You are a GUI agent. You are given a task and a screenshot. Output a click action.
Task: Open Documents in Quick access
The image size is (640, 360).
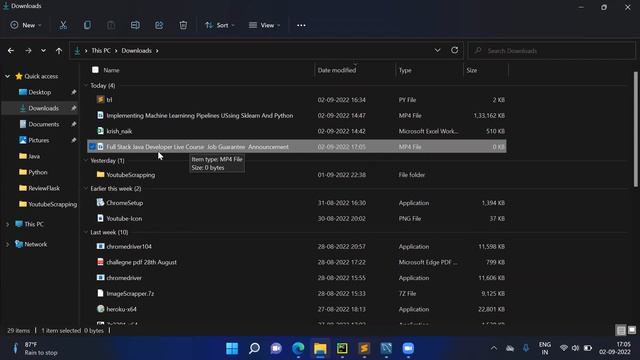(44, 124)
